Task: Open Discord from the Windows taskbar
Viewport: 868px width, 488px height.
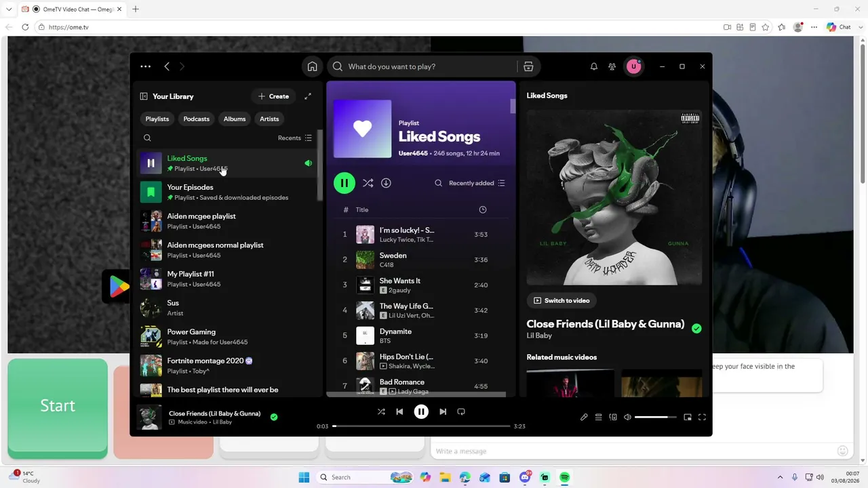Action: click(x=525, y=477)
